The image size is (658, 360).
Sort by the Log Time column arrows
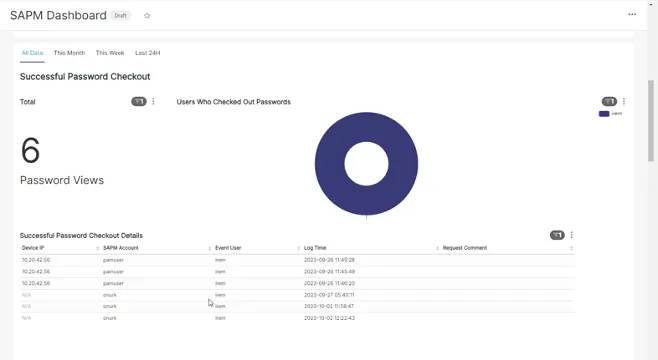pos(437,248)
